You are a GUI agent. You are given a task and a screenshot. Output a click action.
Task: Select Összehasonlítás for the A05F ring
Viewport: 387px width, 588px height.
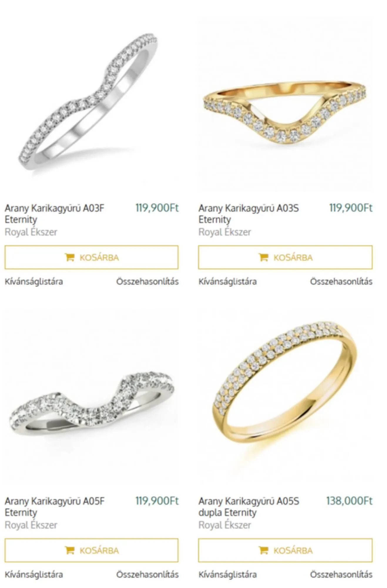148,574
